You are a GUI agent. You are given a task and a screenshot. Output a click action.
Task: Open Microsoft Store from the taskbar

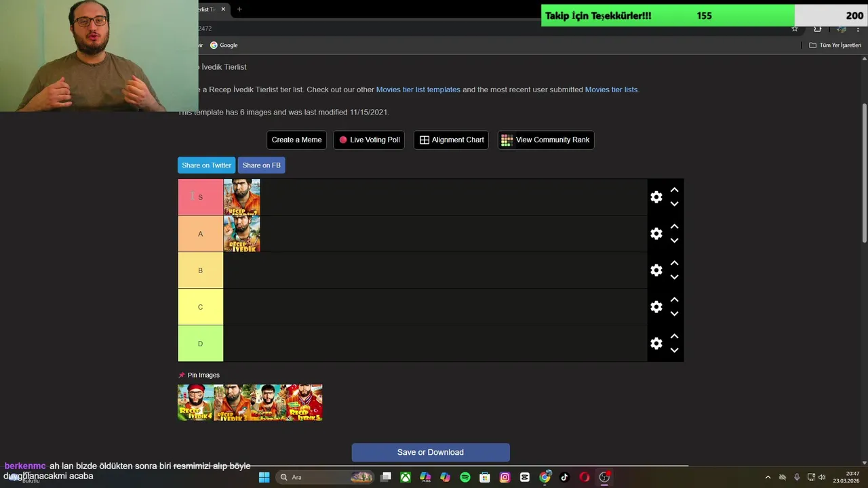pyautogui.click(x=485, y=477)
